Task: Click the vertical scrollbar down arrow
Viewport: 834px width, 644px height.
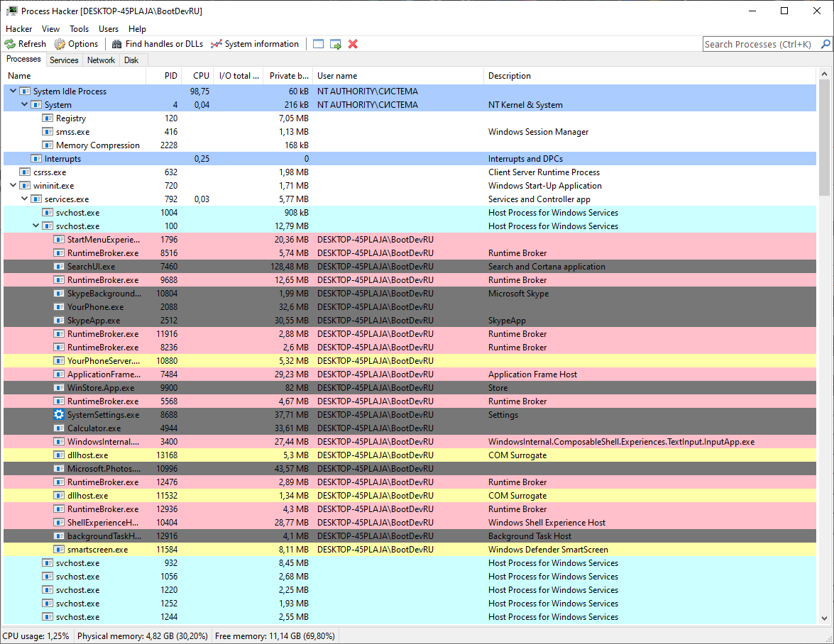Action: pyautogui.click(x=825, y=618)
